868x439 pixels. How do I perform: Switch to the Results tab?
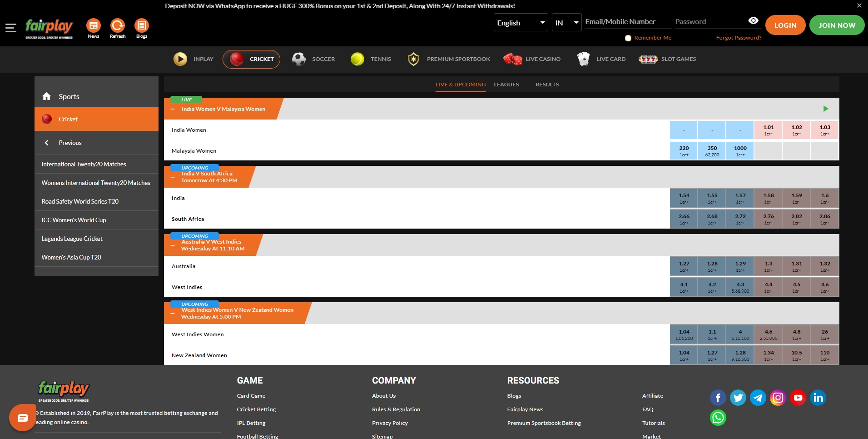(547, 85)
